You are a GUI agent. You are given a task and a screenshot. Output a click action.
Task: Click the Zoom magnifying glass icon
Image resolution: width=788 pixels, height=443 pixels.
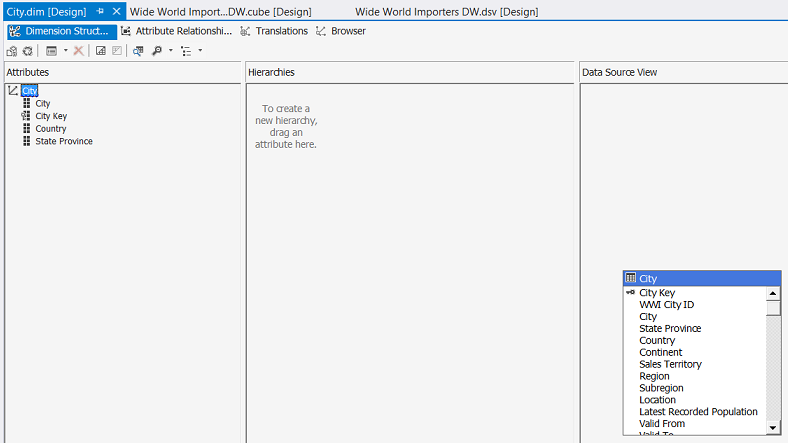(x=157, y=51)
